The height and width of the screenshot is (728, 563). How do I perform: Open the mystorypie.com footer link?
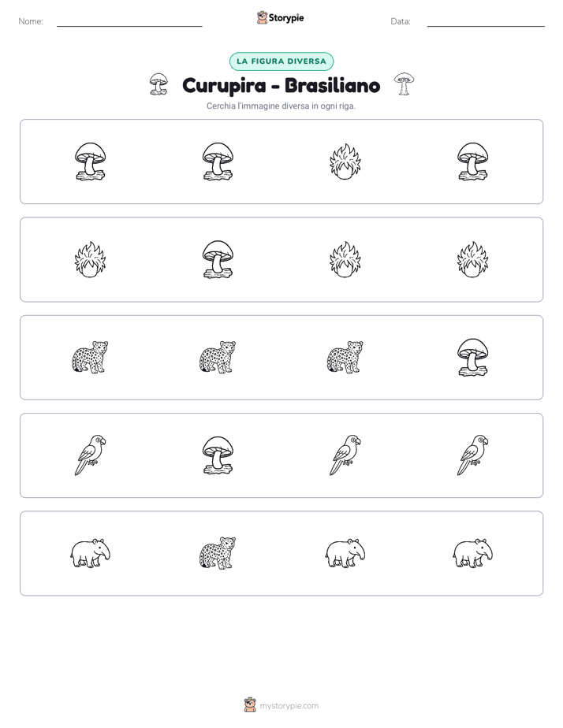point(281,705)
